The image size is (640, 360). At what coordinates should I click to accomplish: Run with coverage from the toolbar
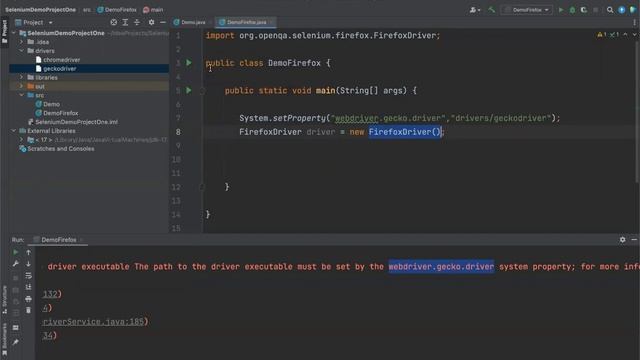[x=584, y=10]
